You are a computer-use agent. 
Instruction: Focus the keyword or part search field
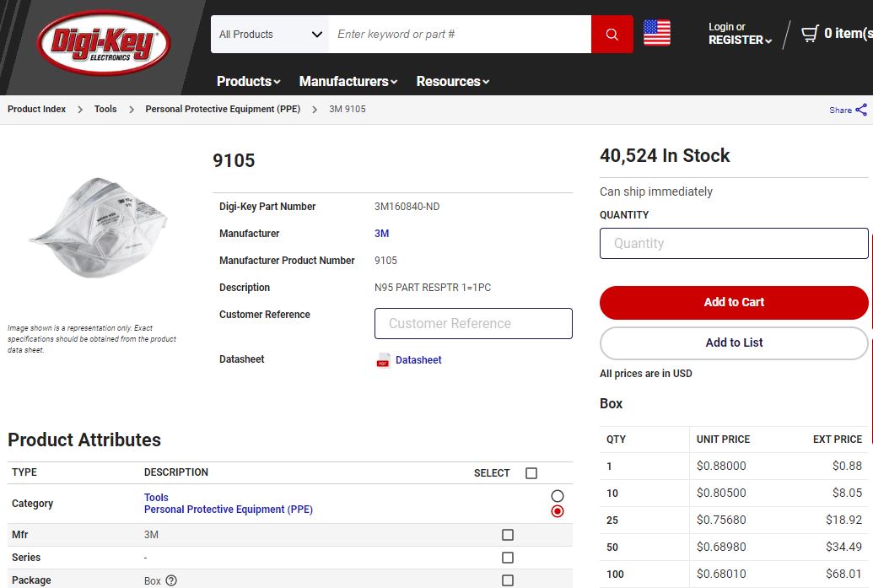(x=460, y=34)
